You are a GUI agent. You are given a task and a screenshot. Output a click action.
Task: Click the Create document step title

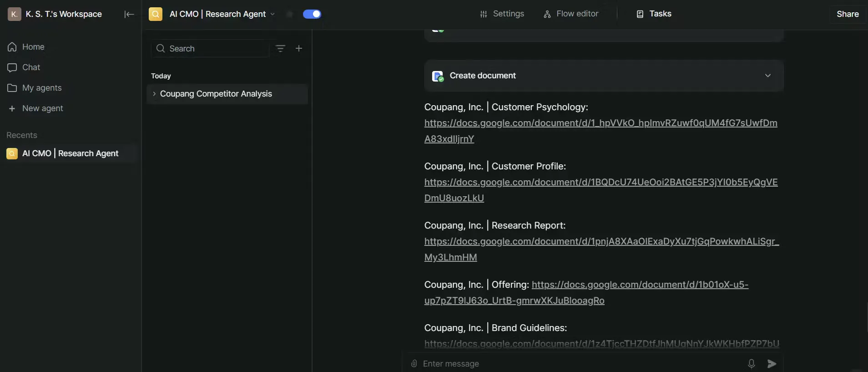(x=483, y=76)
